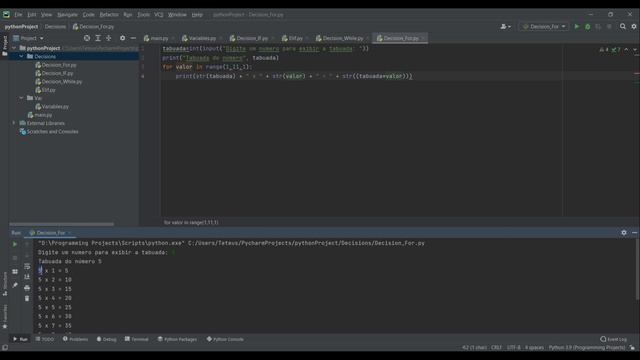Collapse the Var folder
This screenshot has width=640, height=360.
coord(21,98)
